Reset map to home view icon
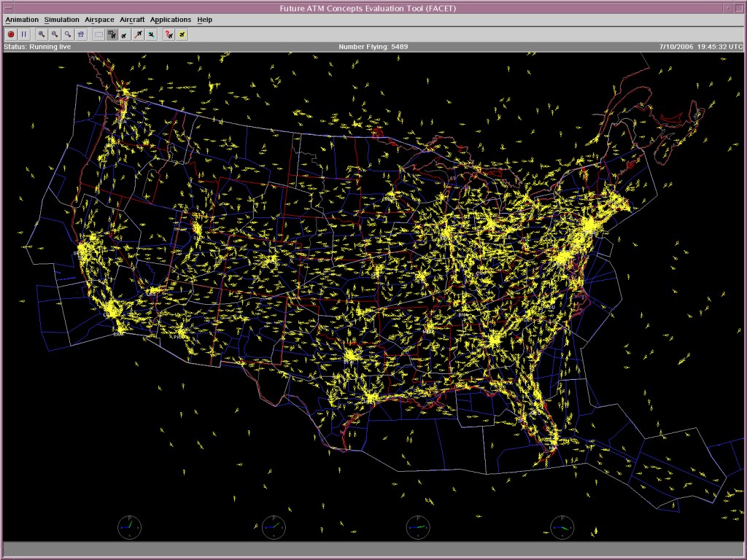Screen dimensions: 747x560 point(81,34)
